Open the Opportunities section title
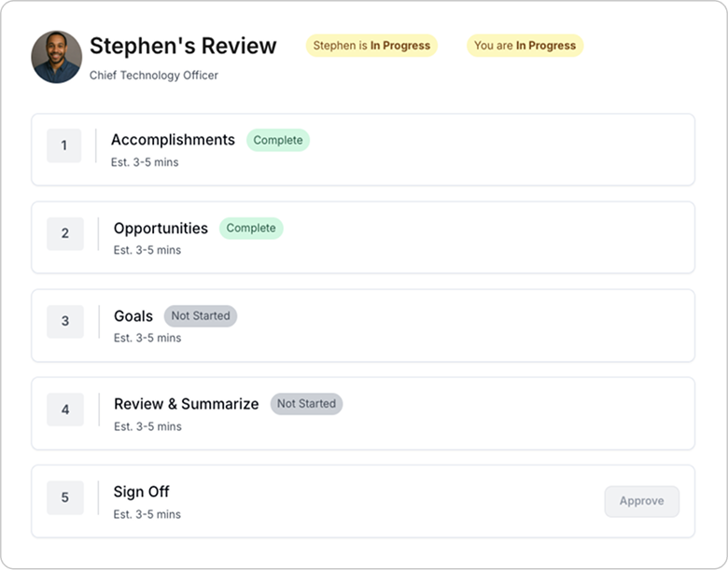This screenshot has width=728, height=570. [161, 229]
